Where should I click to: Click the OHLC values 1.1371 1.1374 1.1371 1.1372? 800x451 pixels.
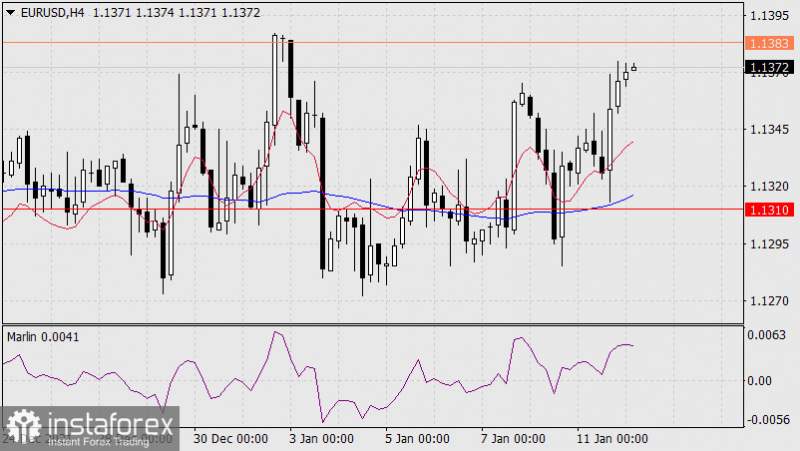tap(177, 13)
